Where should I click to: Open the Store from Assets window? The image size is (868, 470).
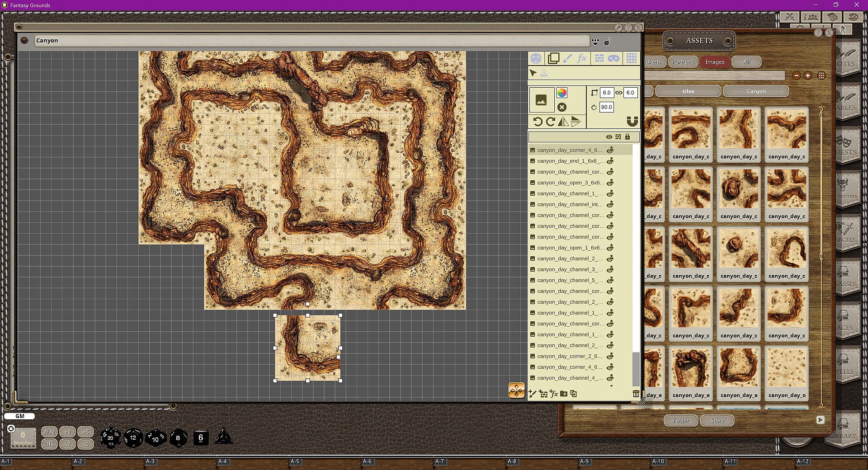coord(717,421)
